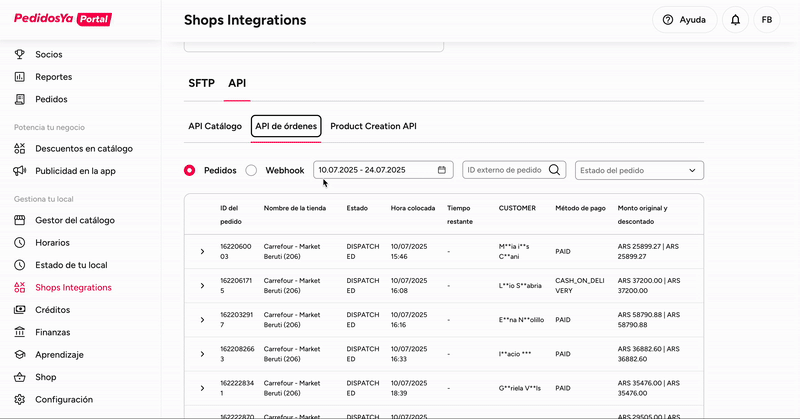Image resolution: width=800 pixels, height=419 pixels.
Task: Open the Product Creation API tab
Action: point(373,127)
